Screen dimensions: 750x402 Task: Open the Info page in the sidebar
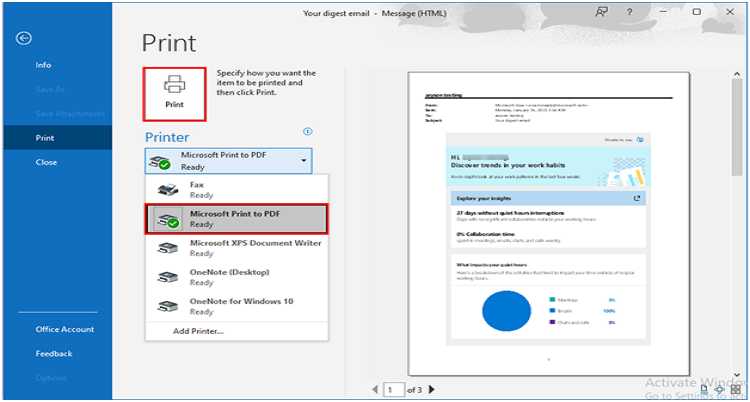(43, 65)
